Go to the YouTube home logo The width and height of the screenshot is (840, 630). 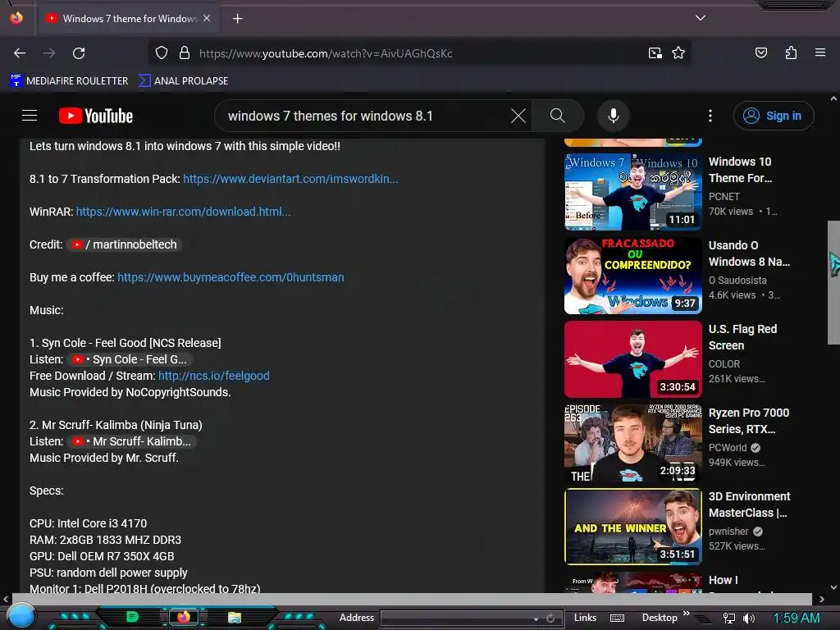pos(96,116)
